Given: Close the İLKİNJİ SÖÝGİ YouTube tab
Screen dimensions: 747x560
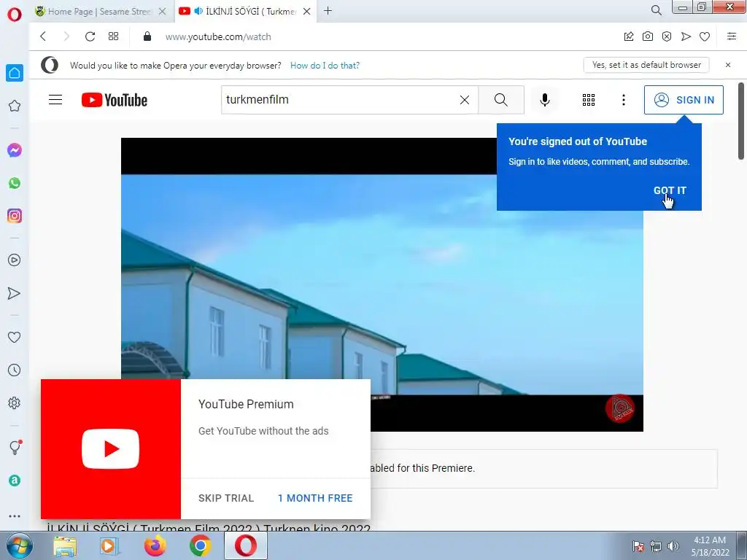Looking at the screenshot, I should pos(307,12).
